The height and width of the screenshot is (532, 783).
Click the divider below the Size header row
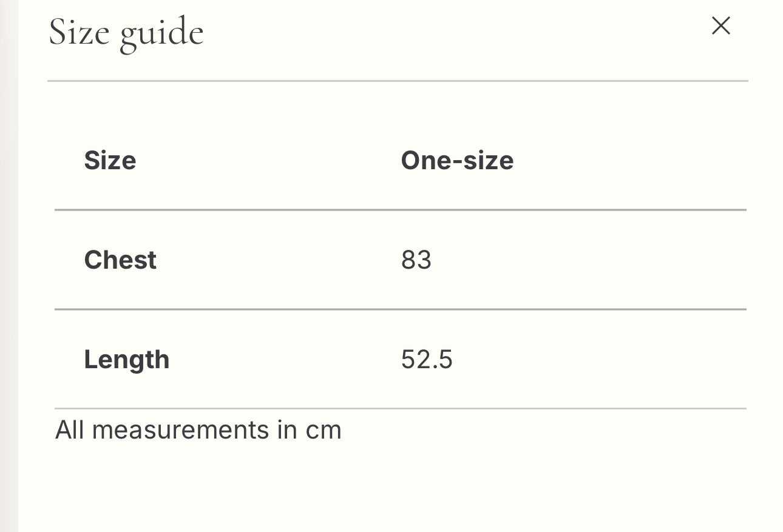point(401,210)
